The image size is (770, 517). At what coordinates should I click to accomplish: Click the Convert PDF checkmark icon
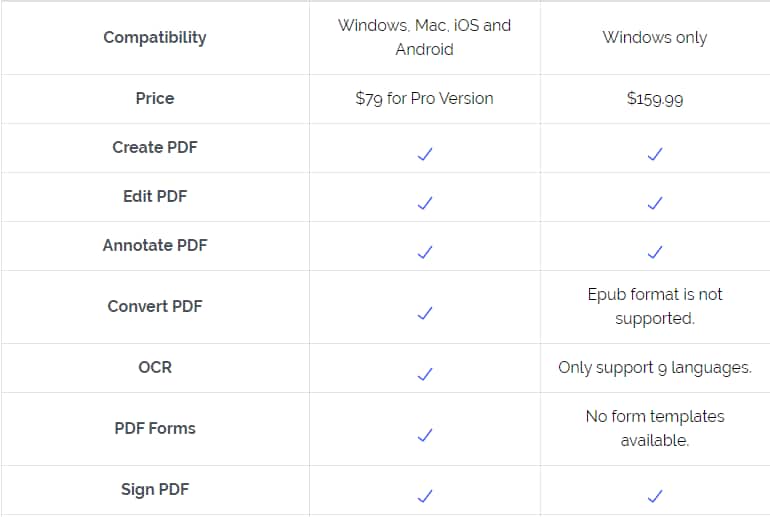[x=425, y=313]
